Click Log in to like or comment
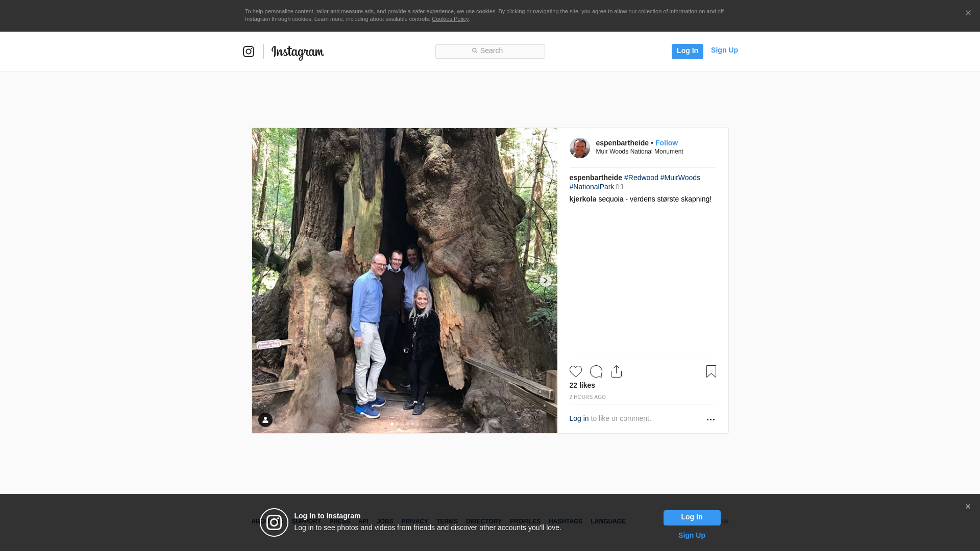Screen dimensions: 980x551 579,418
